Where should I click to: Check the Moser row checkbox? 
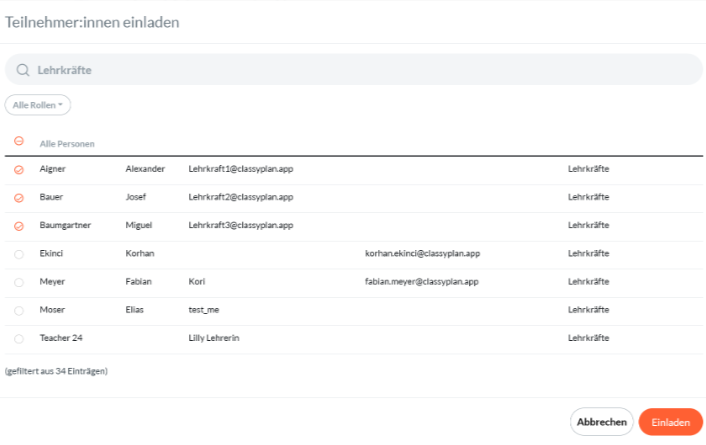click(x=19, y=311)
